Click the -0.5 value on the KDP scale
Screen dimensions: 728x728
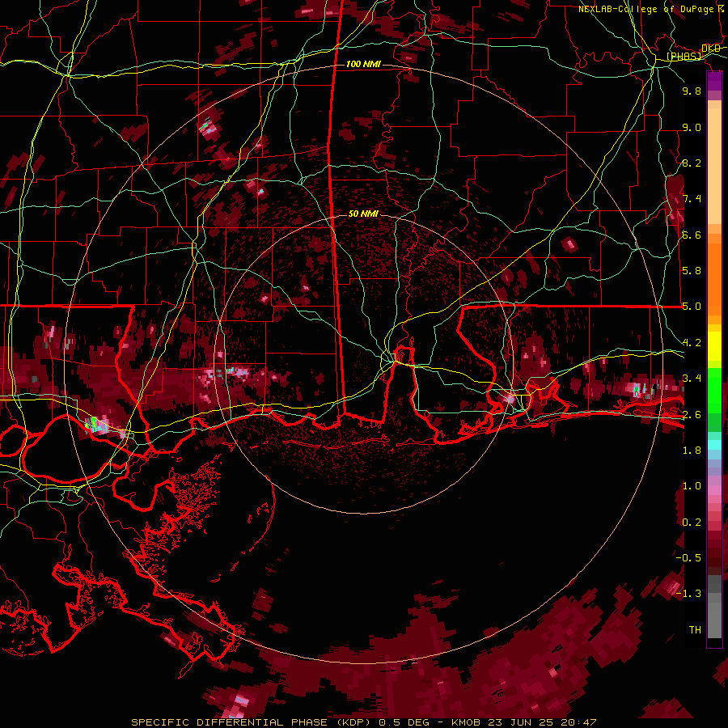[x=688, y=558]
